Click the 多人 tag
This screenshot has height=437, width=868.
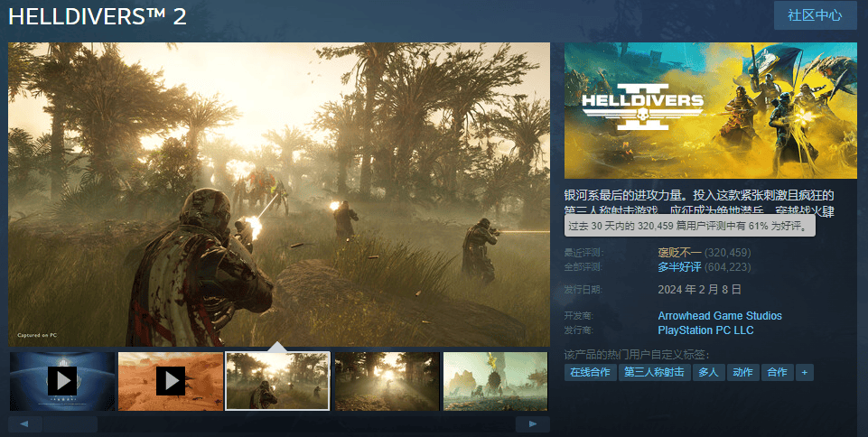tap(707, 372)
